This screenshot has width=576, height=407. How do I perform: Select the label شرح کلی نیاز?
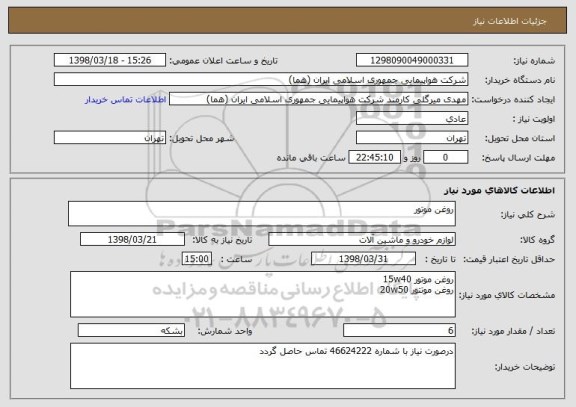click(x=528, y=215)
